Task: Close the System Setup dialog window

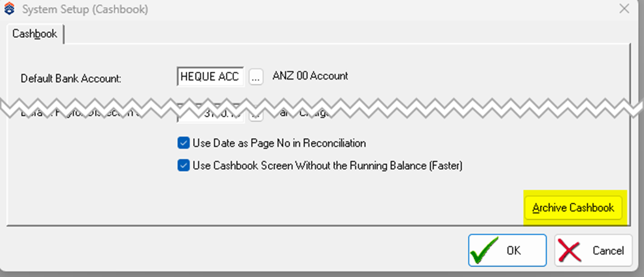Action: [x=624, y=8]
